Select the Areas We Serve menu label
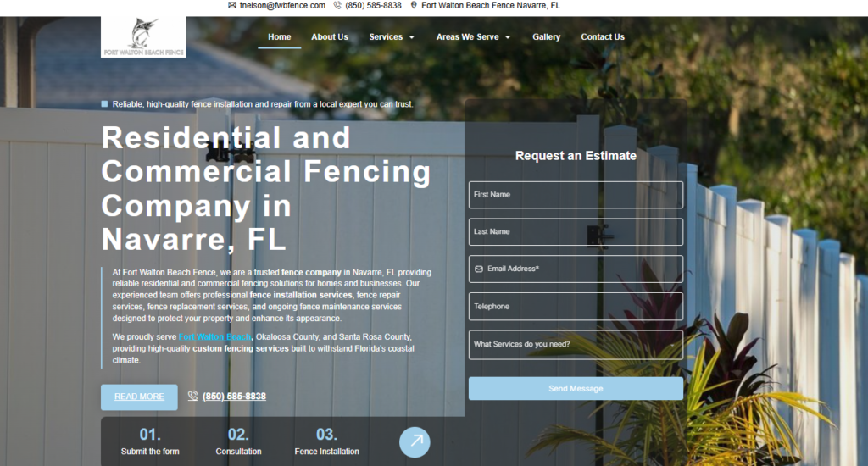This screenshot has height=466, width=868. click(x=467, y=36)
